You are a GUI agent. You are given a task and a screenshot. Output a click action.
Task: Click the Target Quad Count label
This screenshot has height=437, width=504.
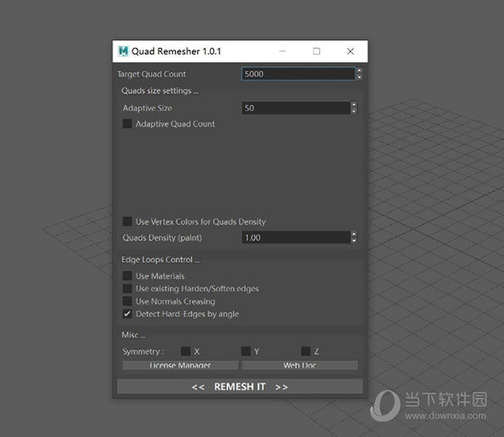pyautogui.click(x=151, y=74)
